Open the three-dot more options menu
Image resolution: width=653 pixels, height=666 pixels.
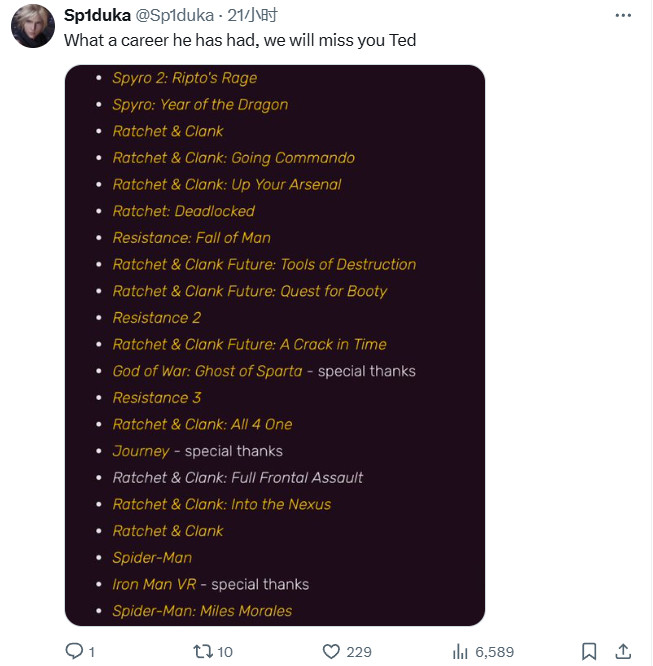click(623, 15)
